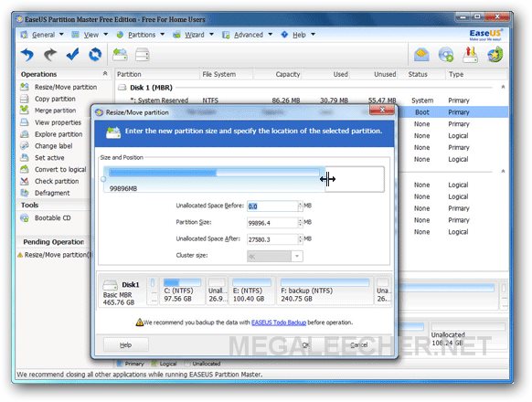Select F: backup (NTFS) block

[x=325, y=291]
